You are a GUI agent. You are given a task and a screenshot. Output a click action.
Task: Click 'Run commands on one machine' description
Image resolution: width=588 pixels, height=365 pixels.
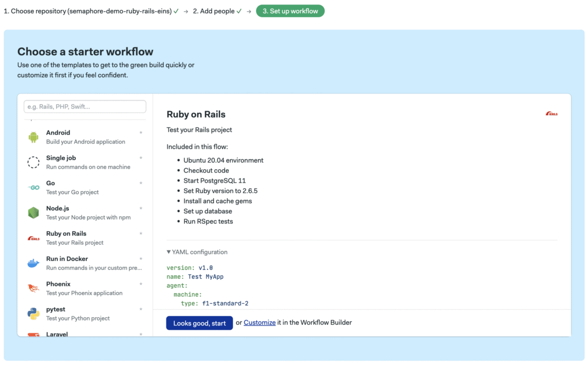[x=89, y=167]
